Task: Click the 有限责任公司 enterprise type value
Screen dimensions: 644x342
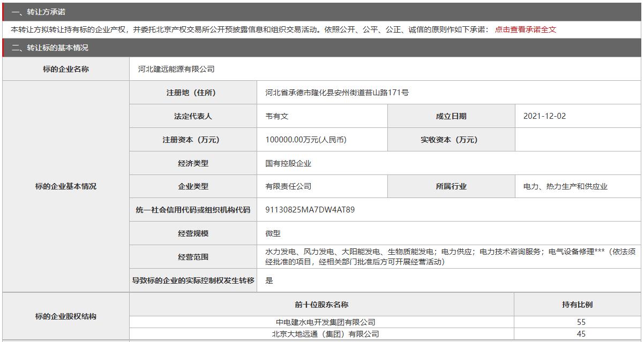Action: point(288,186)
